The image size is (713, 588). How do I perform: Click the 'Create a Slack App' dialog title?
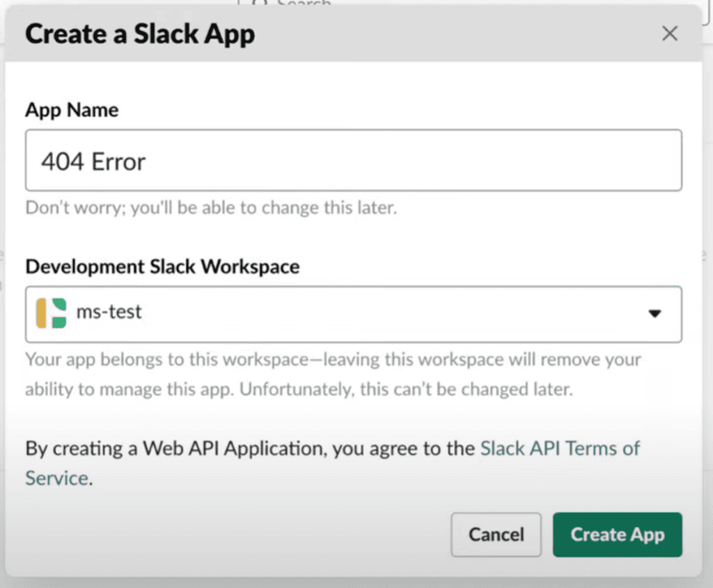click(x=140, y=33)
